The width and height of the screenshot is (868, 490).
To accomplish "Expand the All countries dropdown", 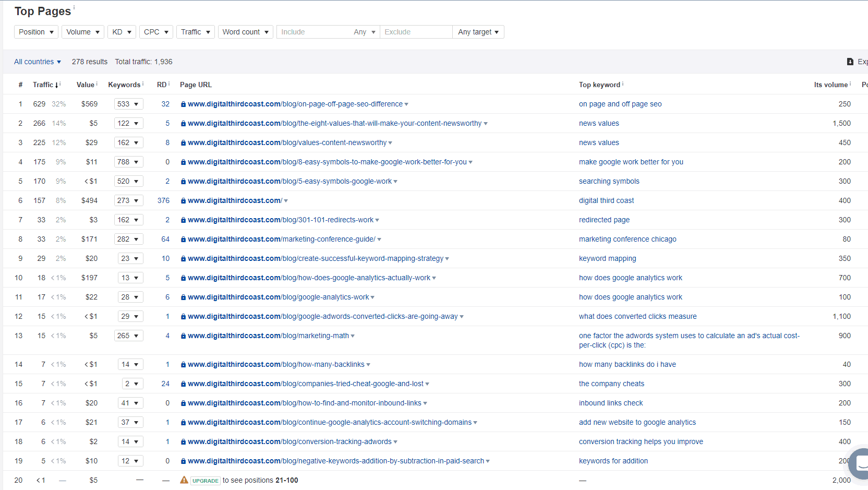I will tap(38, 62).
